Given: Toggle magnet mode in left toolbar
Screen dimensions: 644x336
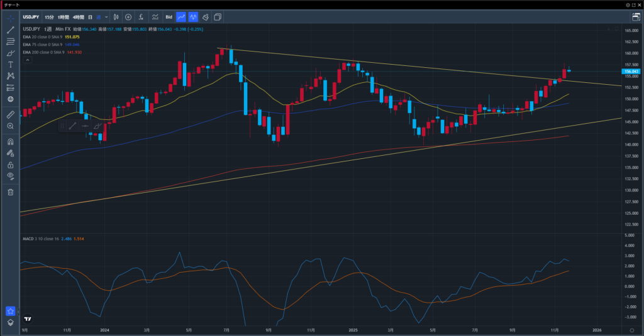Looking at the screenshot, I should pos(10,142).
